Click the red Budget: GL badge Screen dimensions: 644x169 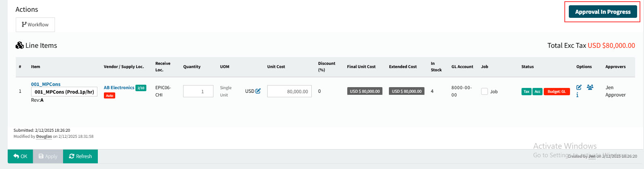[556, 92]
